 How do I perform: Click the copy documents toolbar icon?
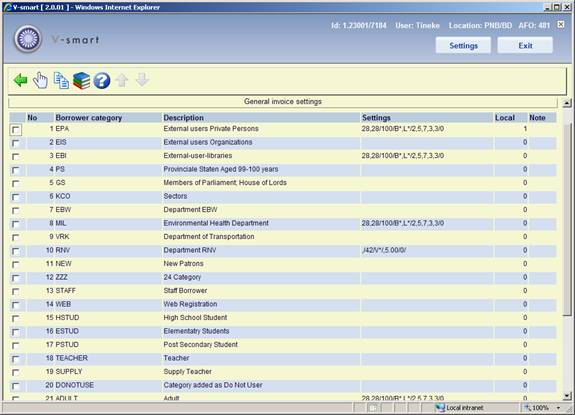coord(61,80)
